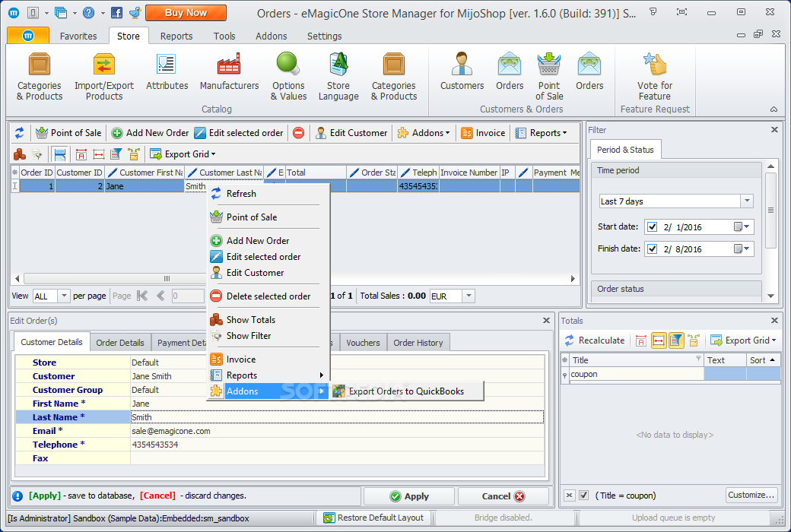Click the red delete order toolbar icon
This screenshot has height=532, width=791.
click(x=299, y=133)
